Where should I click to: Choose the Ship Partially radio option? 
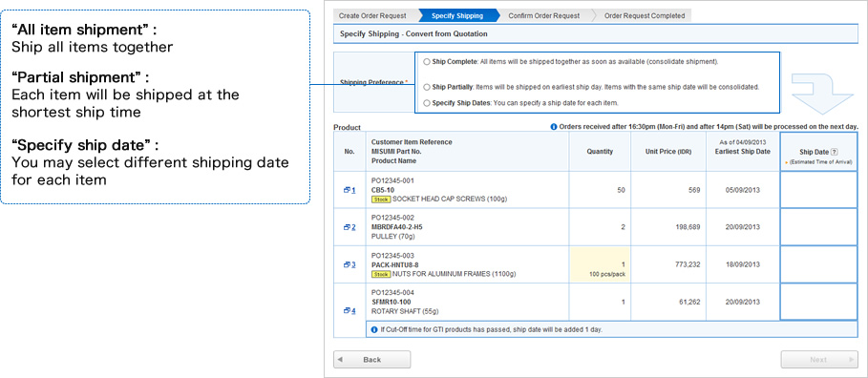(x=426, y=87)
